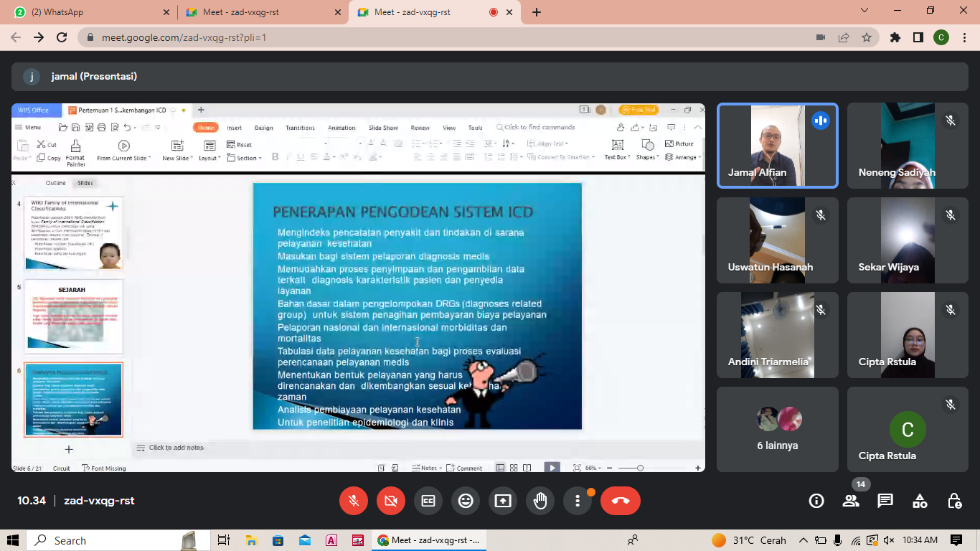Open the in-call chat panel
The width and height of the screenshot is (980, 551).
tap(885, 501)
